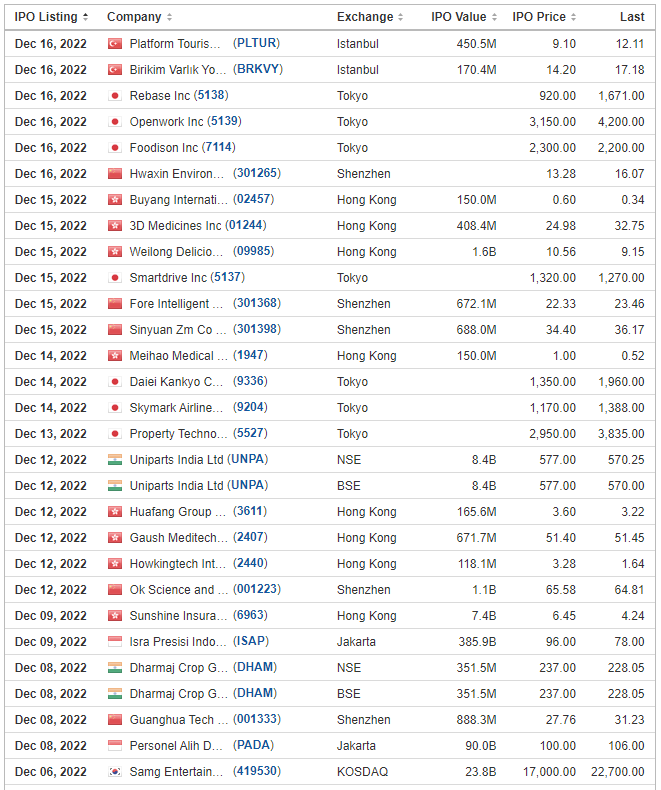Click India flag beside Uniparts India NSE row
The image size is (661, 790).
click(115, 460)
